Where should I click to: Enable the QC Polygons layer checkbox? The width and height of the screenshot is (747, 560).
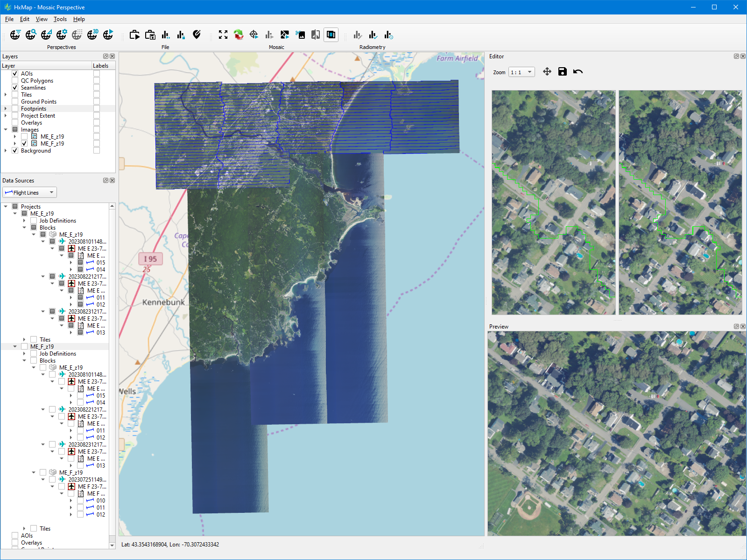pos(15,81)
